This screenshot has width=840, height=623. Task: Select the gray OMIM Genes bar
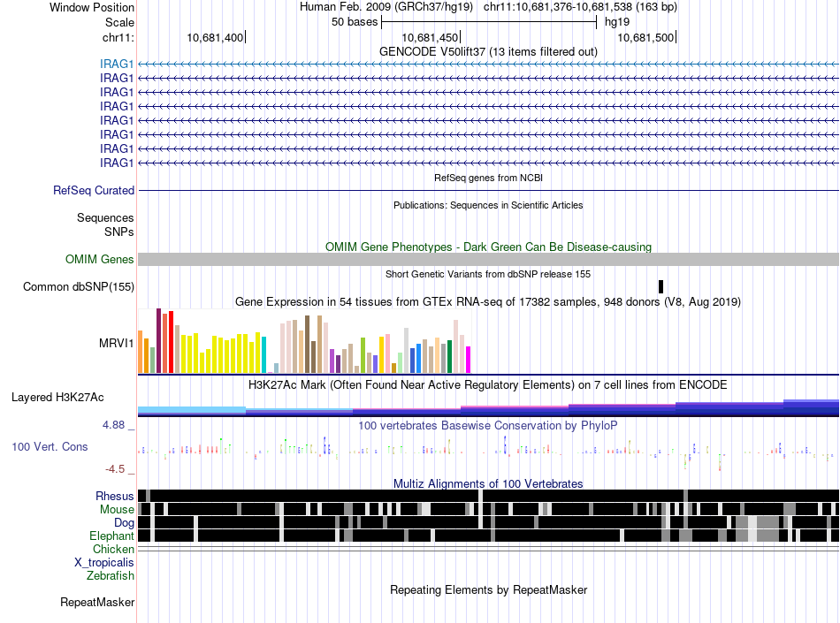pos(488,260)
